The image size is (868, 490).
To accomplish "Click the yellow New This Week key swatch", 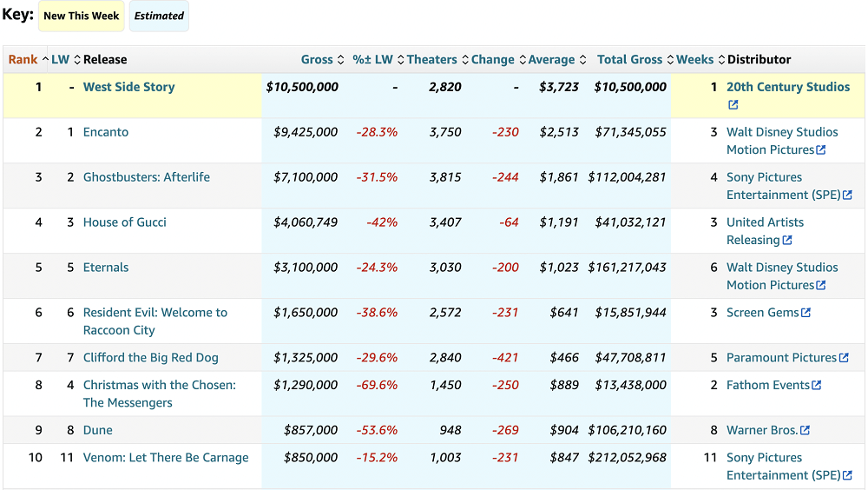I will coord(82,16).
